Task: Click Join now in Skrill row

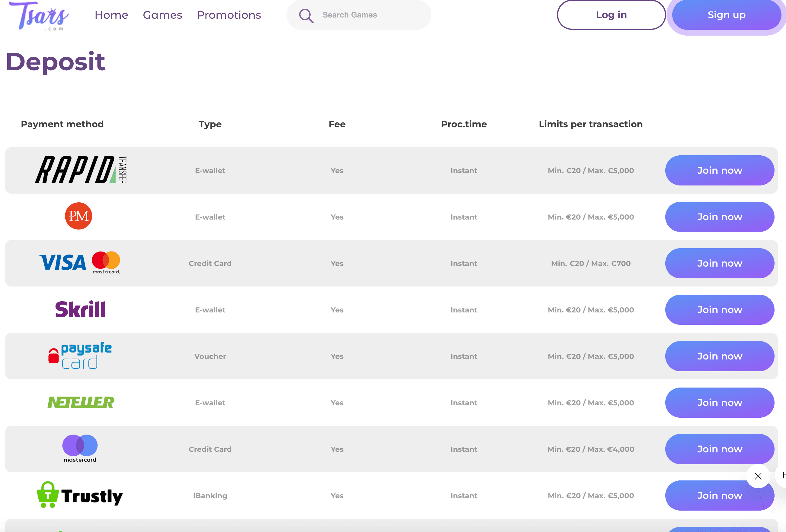Action: click(x=719, y=310)
